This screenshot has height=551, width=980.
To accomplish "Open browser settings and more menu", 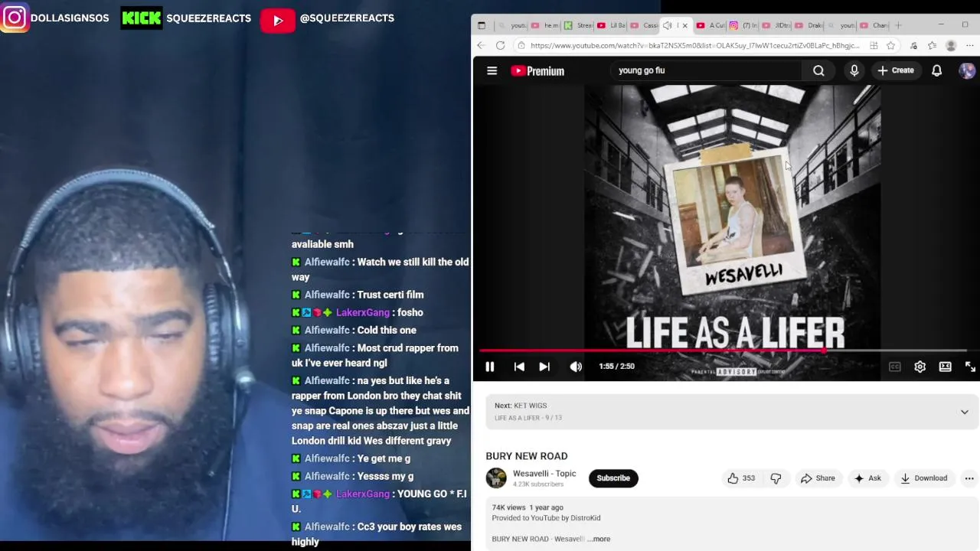I will [x=969, y=45].
